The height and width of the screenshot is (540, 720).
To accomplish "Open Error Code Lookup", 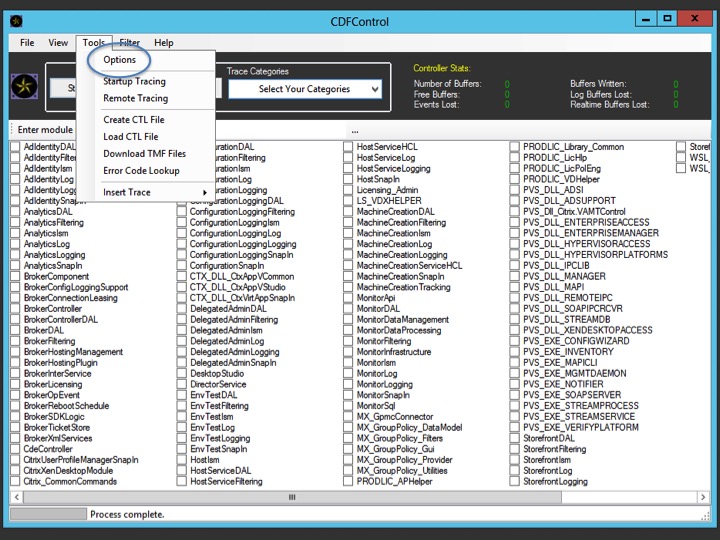I will pos(141,171).
